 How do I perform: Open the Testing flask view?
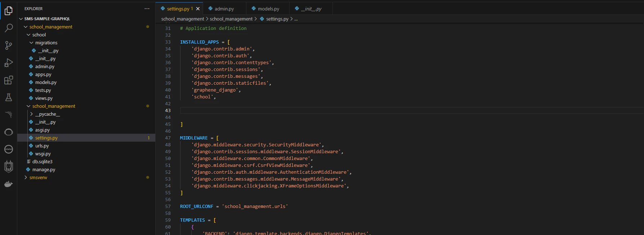coord(9,97)
